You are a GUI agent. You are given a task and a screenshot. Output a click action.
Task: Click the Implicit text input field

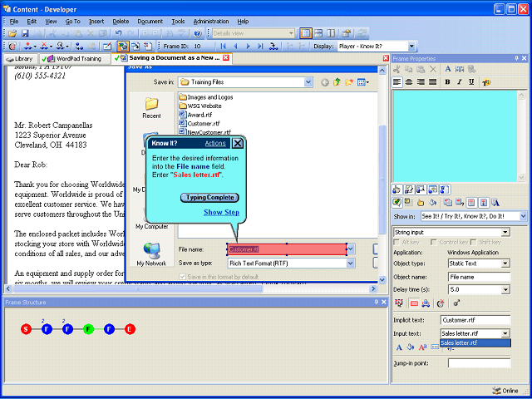pos(475,320)
